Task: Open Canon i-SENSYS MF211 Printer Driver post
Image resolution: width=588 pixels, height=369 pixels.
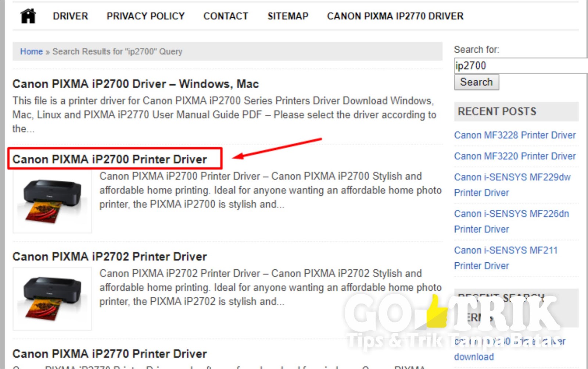Action: click(506, 258)
